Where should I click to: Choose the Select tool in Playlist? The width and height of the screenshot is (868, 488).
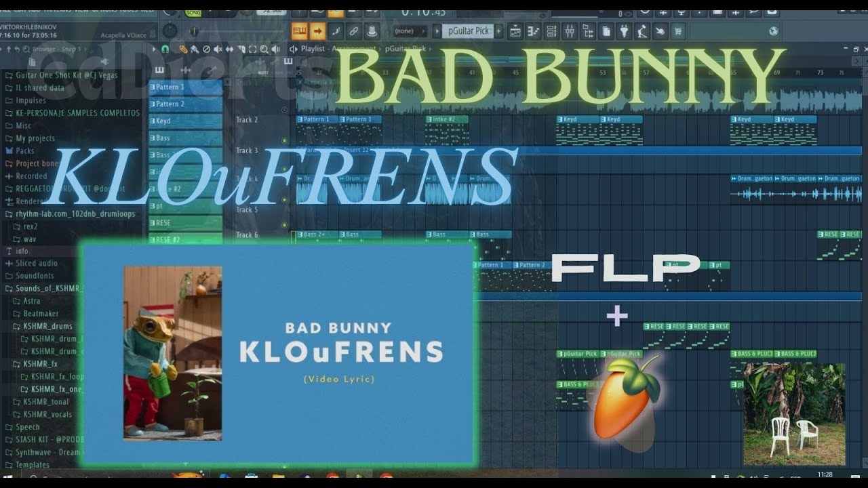pos(252,49)
